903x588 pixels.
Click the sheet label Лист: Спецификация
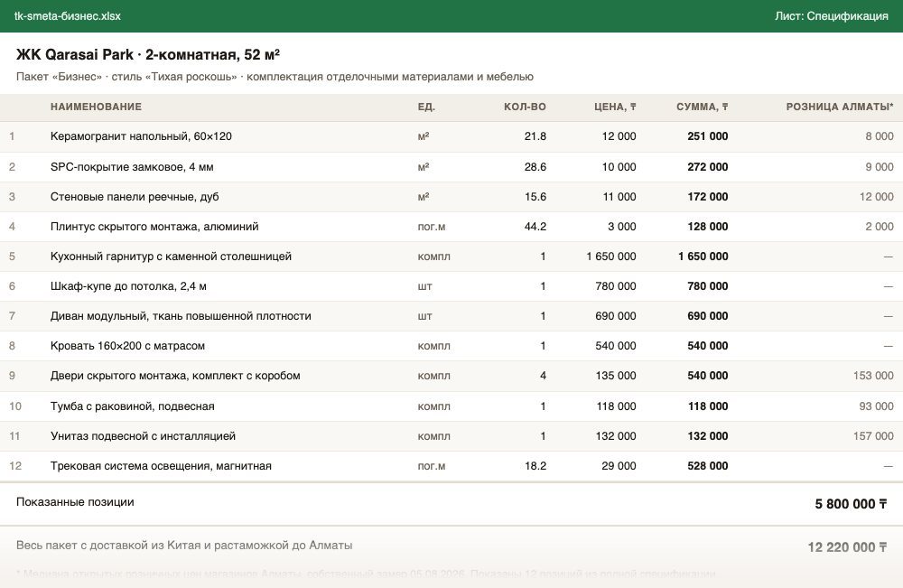click(831, 16)
